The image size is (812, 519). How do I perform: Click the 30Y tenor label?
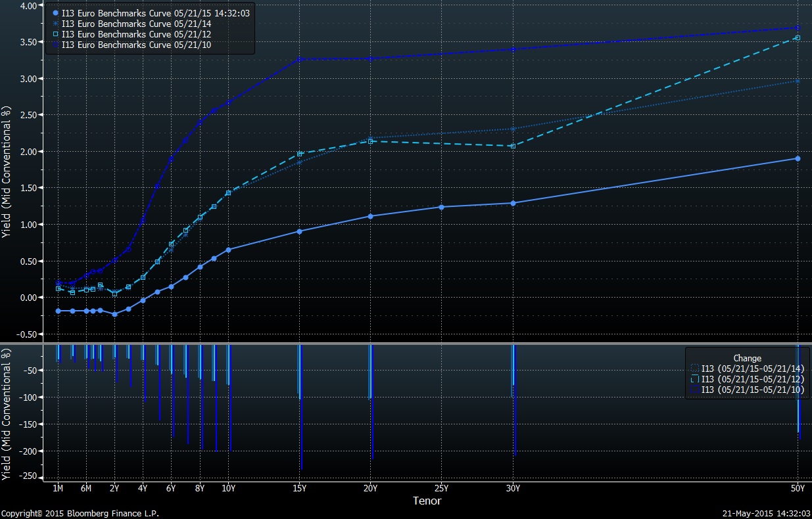(513, 488)
